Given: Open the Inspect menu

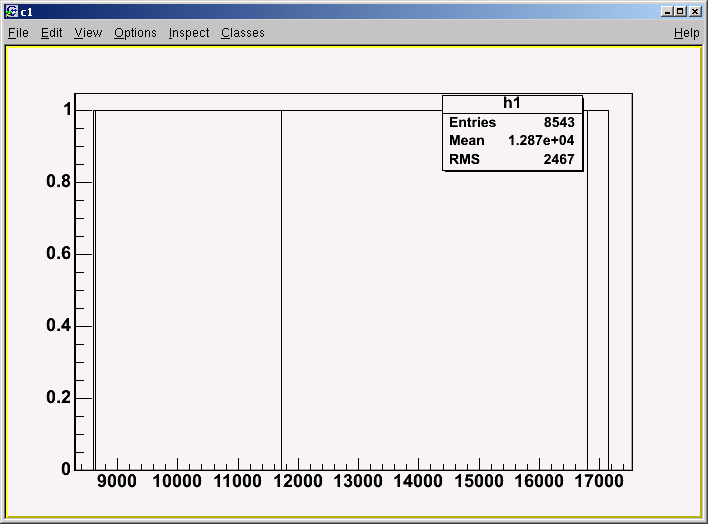Looking at the screenshot, I should [x=189, y=33].
